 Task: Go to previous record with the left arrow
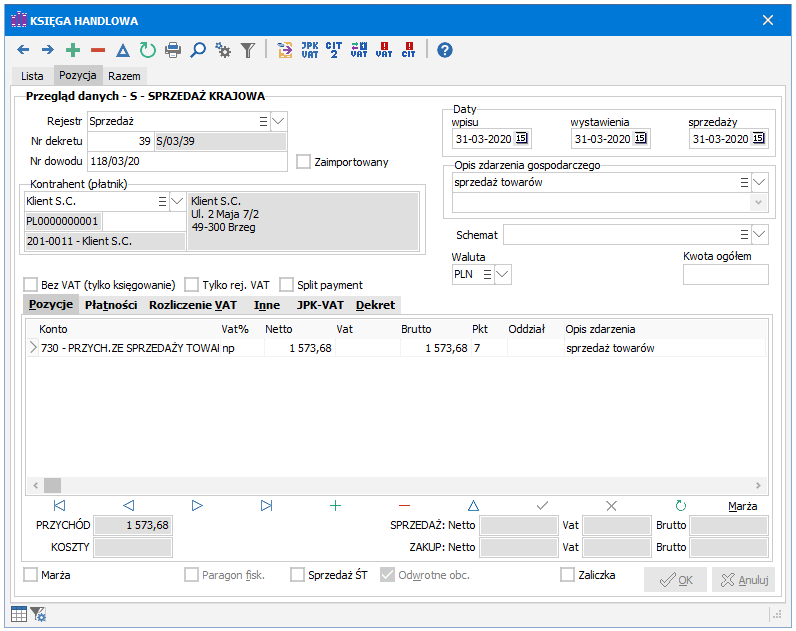(x=23, y=50)
